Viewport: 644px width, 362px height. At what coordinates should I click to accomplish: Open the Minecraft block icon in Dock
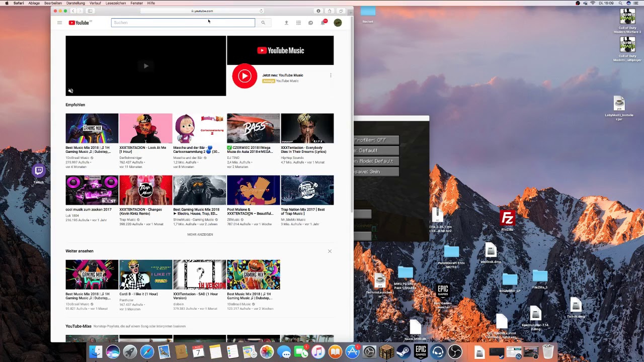[386, 352]
